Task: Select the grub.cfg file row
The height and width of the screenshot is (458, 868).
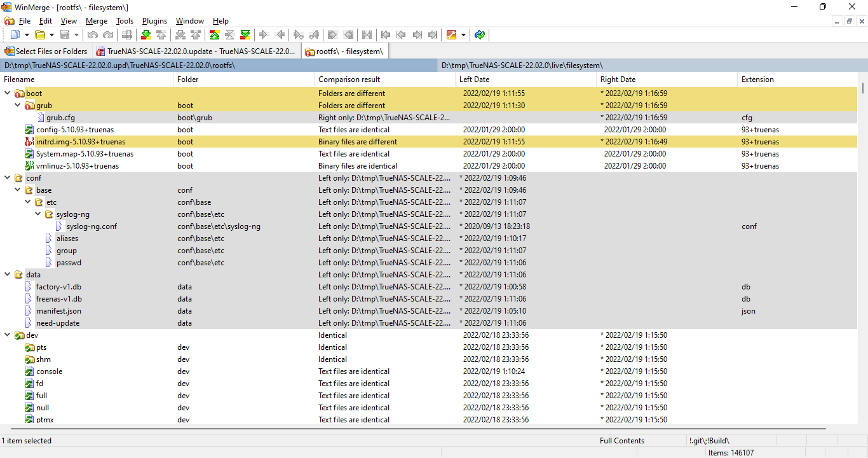Action: click(x=429, y=118)
